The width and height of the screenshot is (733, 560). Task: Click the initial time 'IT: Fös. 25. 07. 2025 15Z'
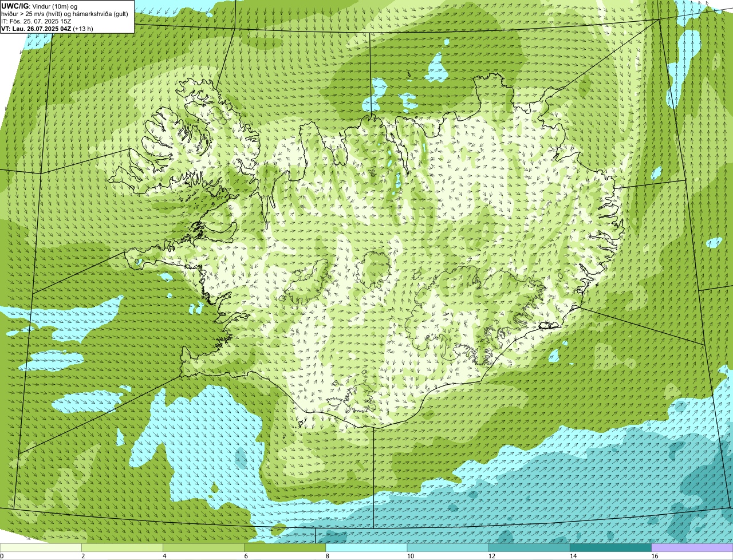coord(36,21)
